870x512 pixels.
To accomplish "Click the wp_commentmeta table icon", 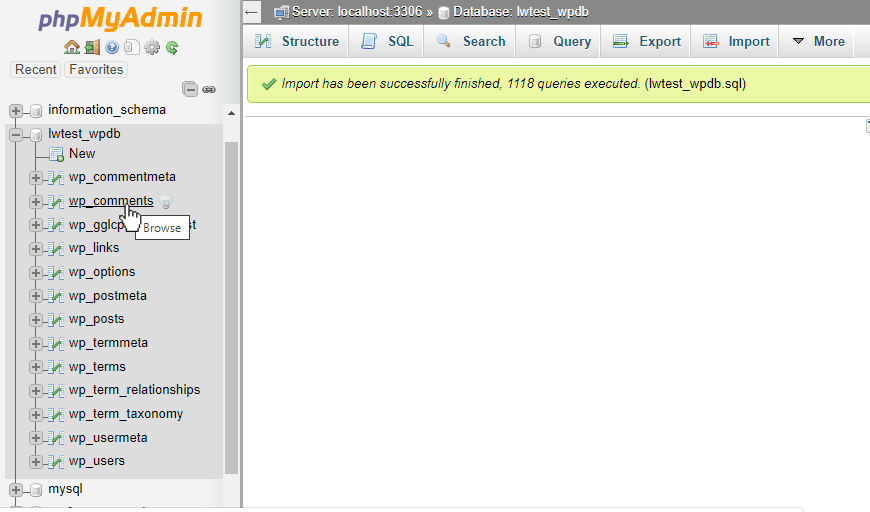I will click(55, 178).
